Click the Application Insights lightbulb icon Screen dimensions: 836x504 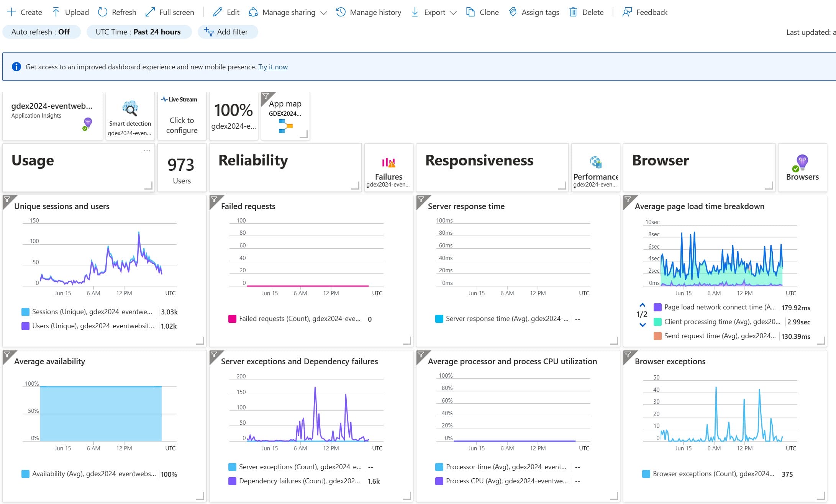point(87,124)
